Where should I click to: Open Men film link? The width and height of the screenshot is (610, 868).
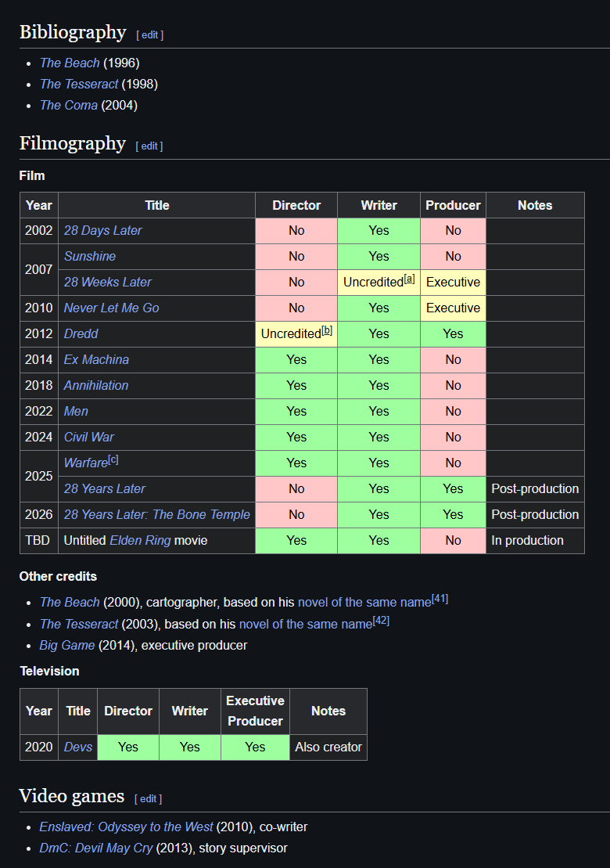pos(76,412)
